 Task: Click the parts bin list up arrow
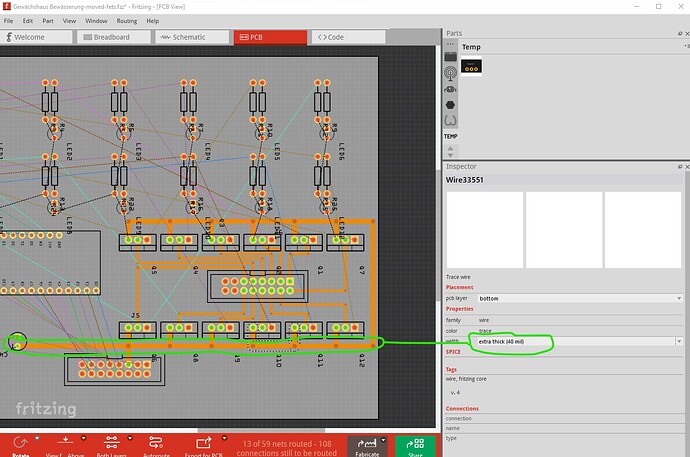pyautogui.click(x=450, y=148)
